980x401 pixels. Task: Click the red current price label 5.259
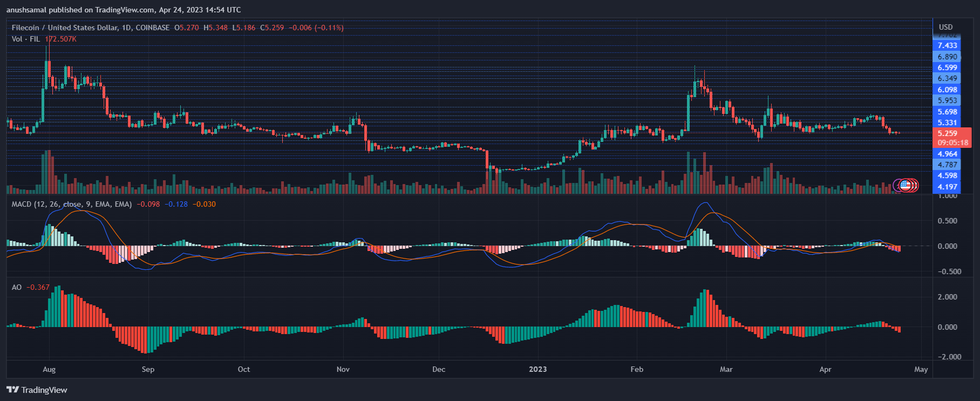[x=948, y=133]
